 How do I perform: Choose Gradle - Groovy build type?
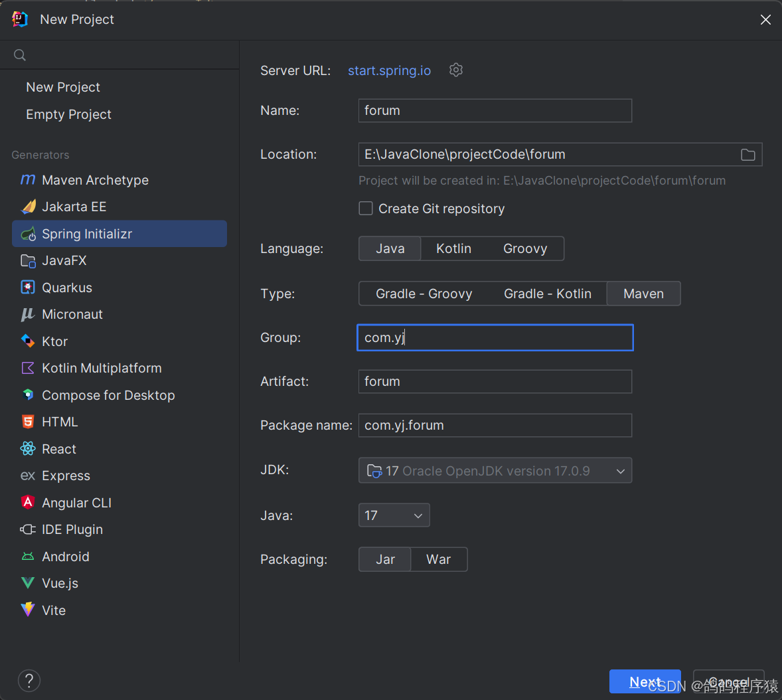click(424, 294)
